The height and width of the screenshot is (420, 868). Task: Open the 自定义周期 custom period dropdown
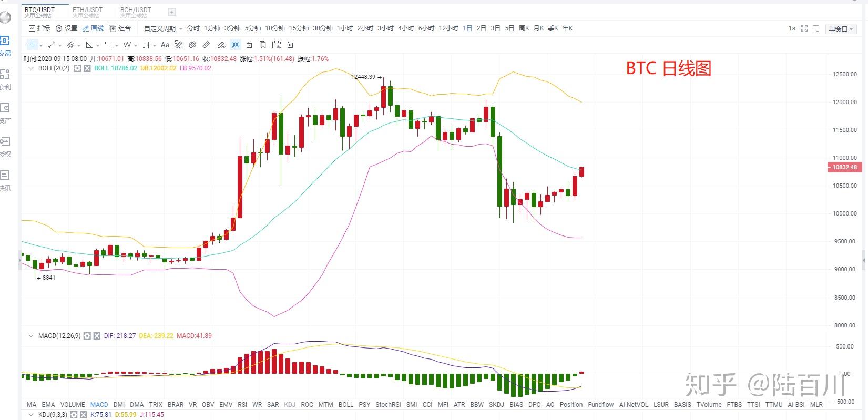pos(163,28)
